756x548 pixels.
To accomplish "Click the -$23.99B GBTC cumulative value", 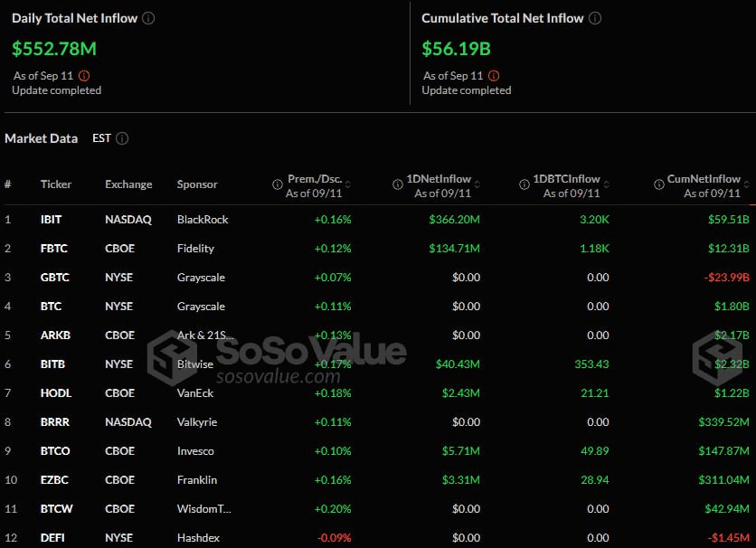I will click(x=726, y=277).
